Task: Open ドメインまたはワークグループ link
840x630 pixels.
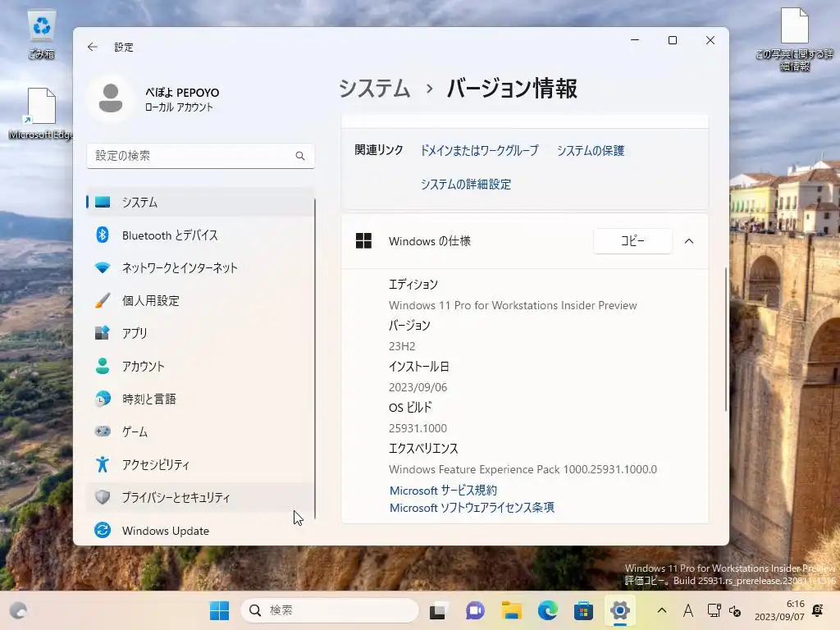Action: tap(479, 151)
